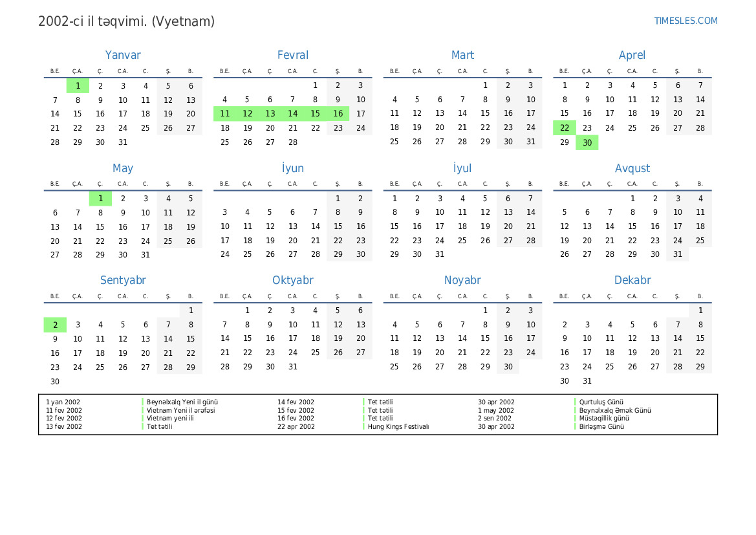Click day 31 in Dekabr
756x535 pixels.
coord(587,381)
